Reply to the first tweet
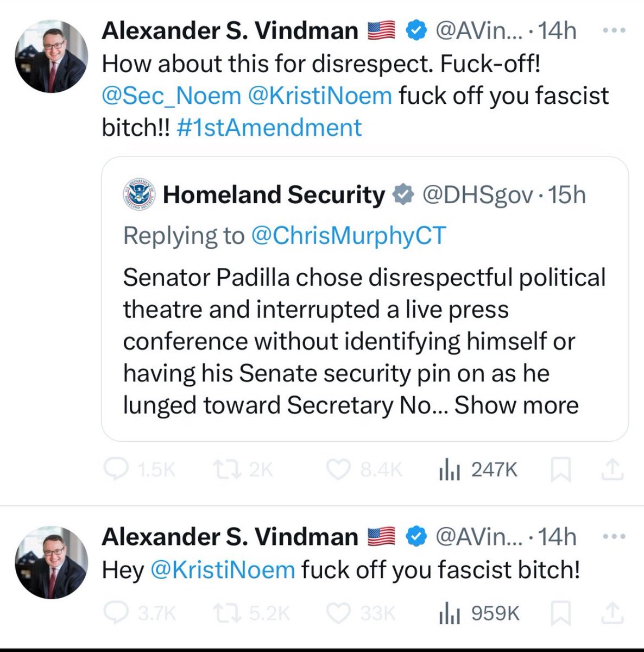The width and height of the screenshot is (644, 652). (115, 469)
